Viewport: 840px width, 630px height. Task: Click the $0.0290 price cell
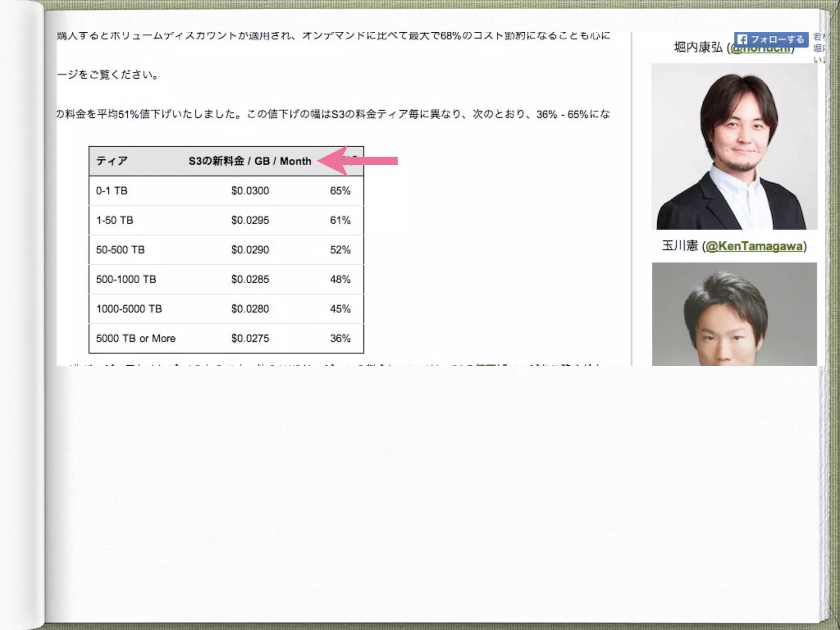[250, 250]
